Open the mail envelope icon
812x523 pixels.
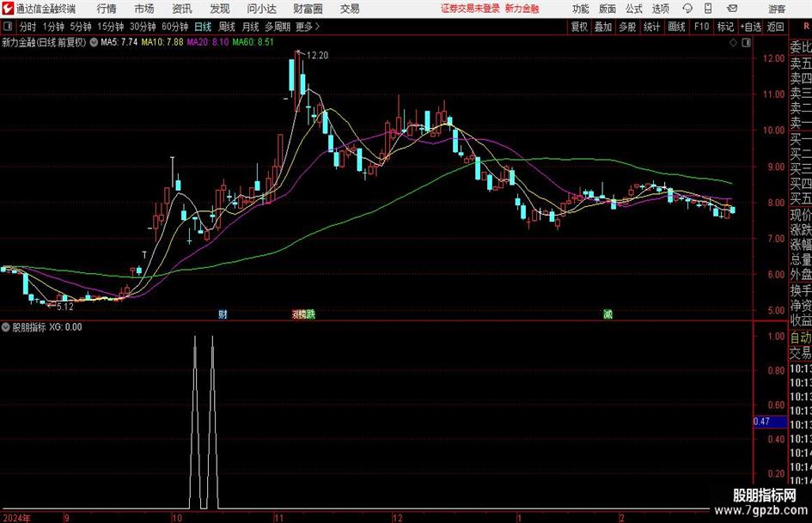click(732, 9)
